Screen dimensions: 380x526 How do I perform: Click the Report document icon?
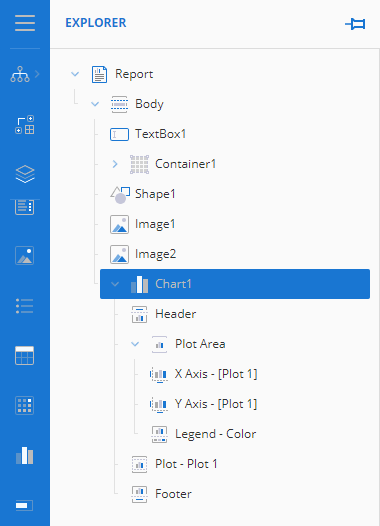[x=100, y=74]
